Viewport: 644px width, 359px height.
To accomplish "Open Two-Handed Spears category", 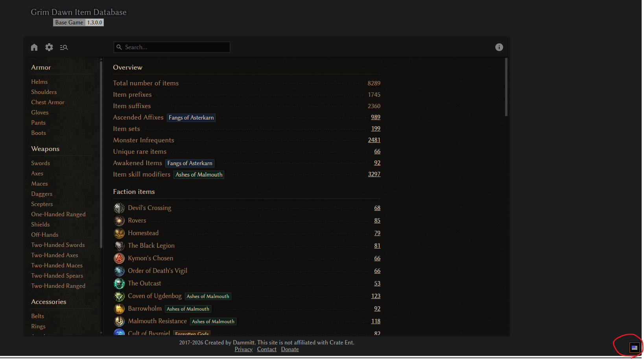I will 57,276.
